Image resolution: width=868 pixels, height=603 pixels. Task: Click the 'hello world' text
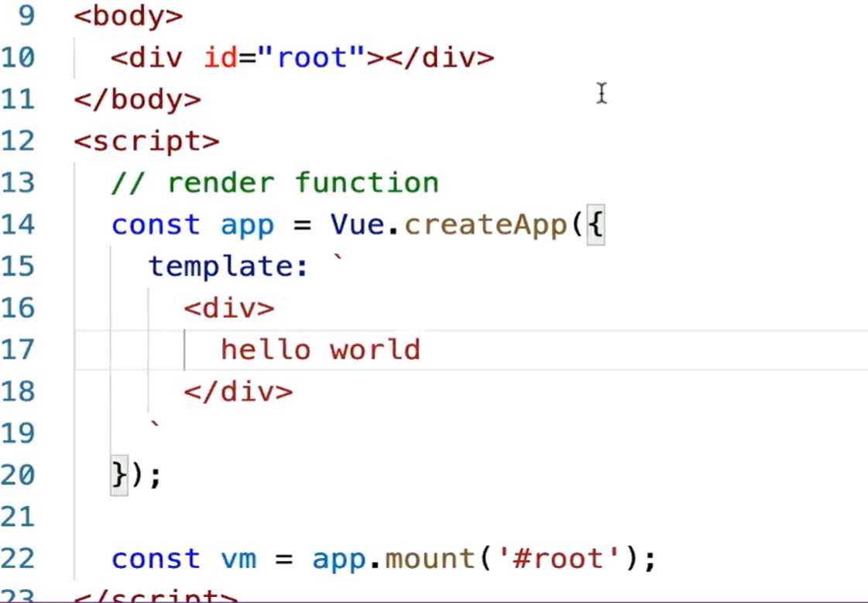coord(321,350)
